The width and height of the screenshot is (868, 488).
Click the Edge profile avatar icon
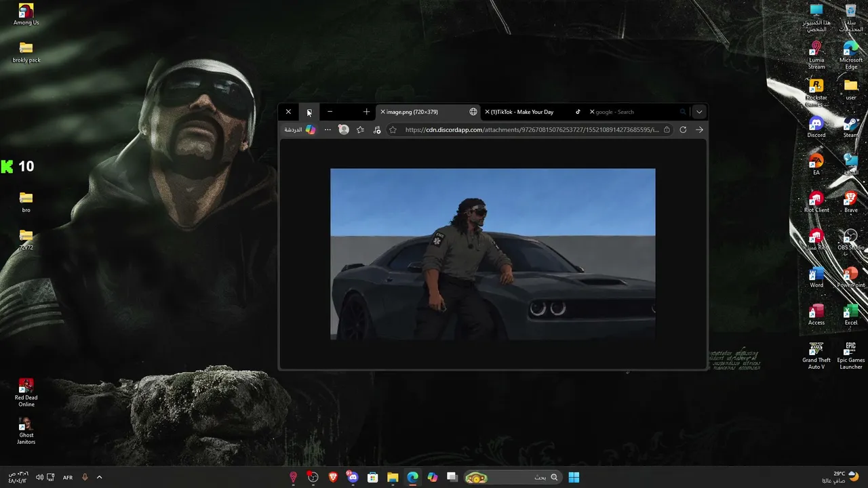pyautogui.click(x=344, y=129)
